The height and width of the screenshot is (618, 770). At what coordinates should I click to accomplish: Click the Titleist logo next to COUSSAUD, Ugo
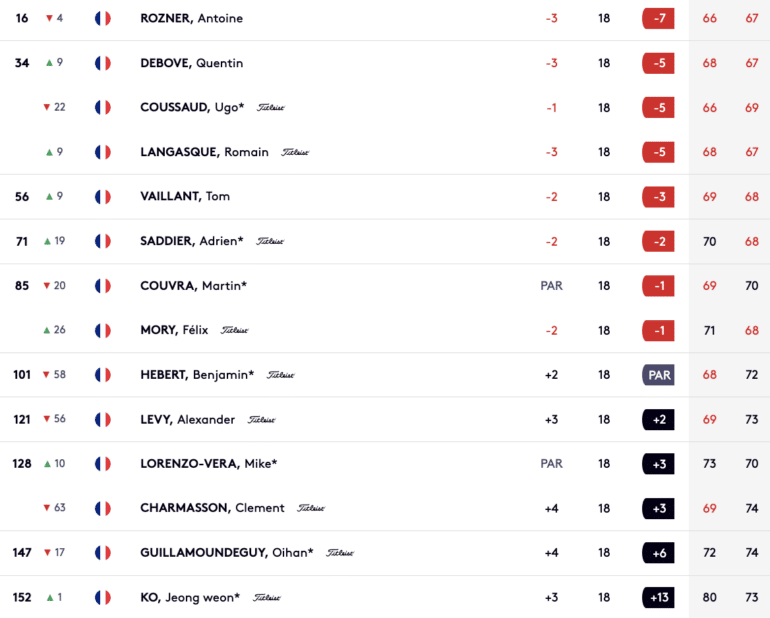[271, 108]
